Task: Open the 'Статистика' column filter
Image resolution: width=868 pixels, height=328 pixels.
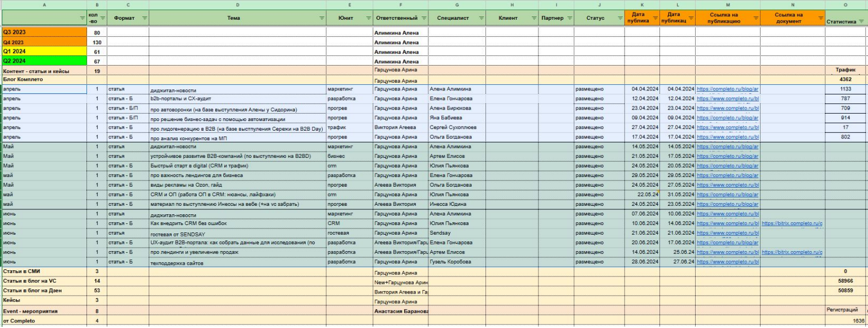Action: [x=861, y=21]
